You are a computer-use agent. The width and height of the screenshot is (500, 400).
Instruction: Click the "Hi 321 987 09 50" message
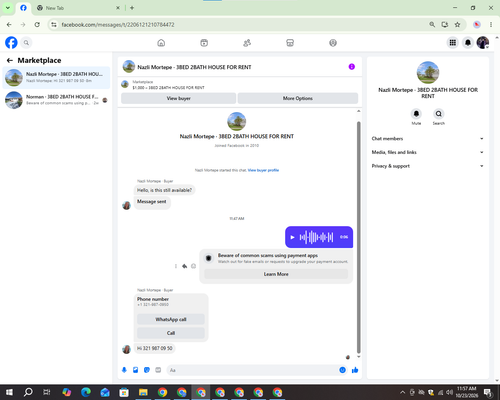(x=155, y=348)
